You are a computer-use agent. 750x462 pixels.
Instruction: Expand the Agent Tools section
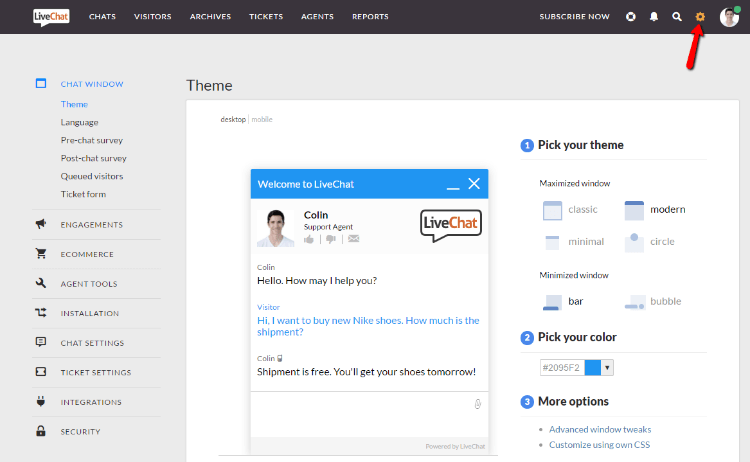(89, 284)
